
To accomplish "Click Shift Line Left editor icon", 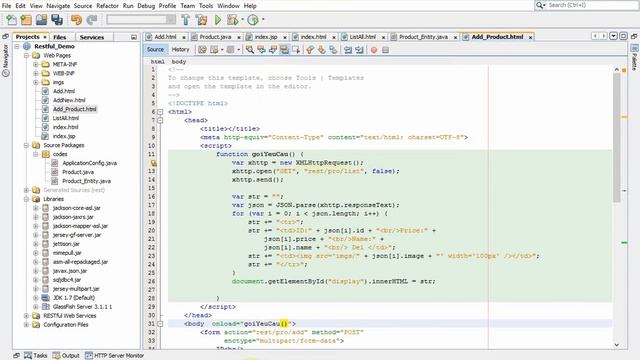I will coord(348,50).
